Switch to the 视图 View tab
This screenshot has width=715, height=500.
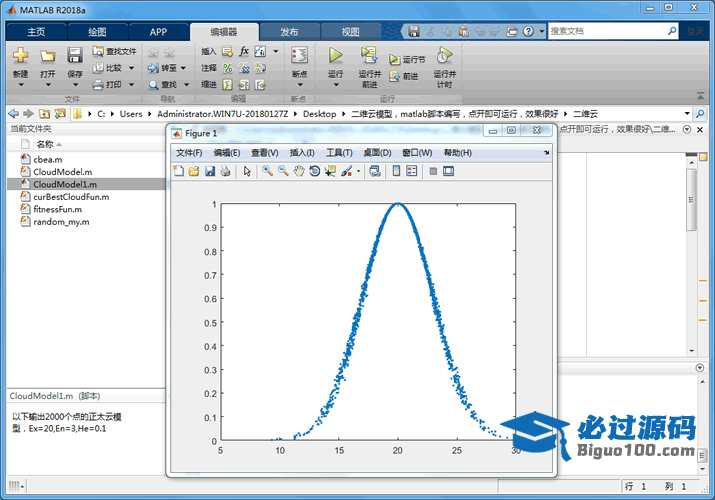(351, 32)
